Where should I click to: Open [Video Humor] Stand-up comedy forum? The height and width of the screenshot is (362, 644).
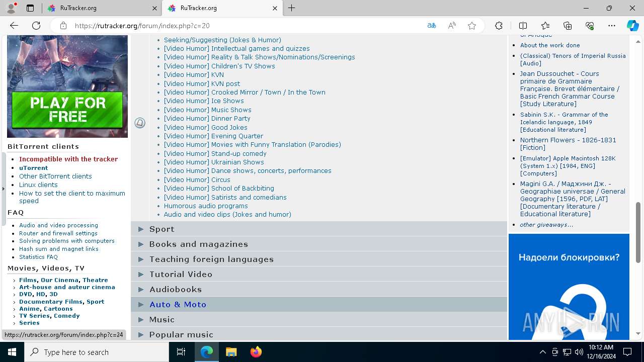[215, 153]
